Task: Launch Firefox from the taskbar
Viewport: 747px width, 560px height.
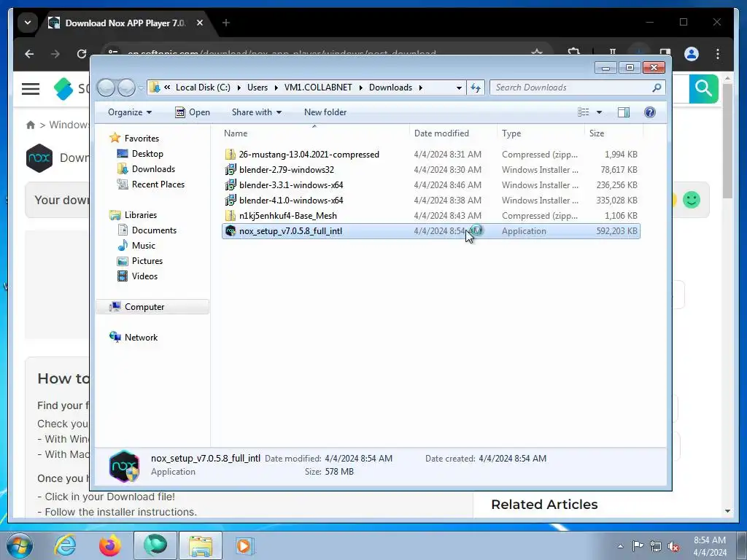Action: (x=109, y=545)
